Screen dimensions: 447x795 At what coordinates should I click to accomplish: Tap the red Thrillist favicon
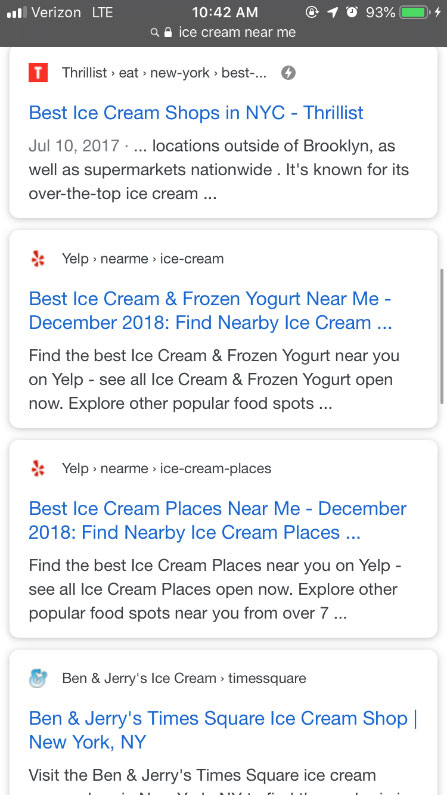click(38, 73)
